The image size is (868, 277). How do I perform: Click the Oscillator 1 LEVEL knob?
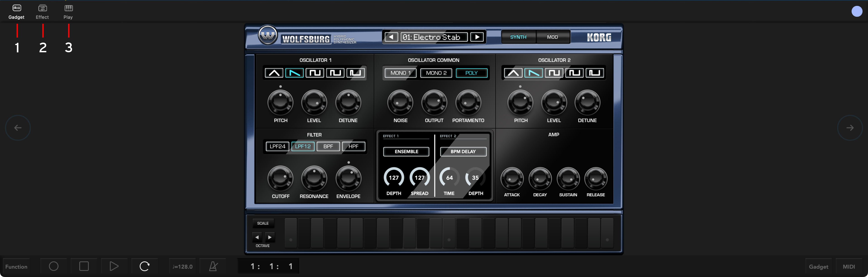[314, 102]
